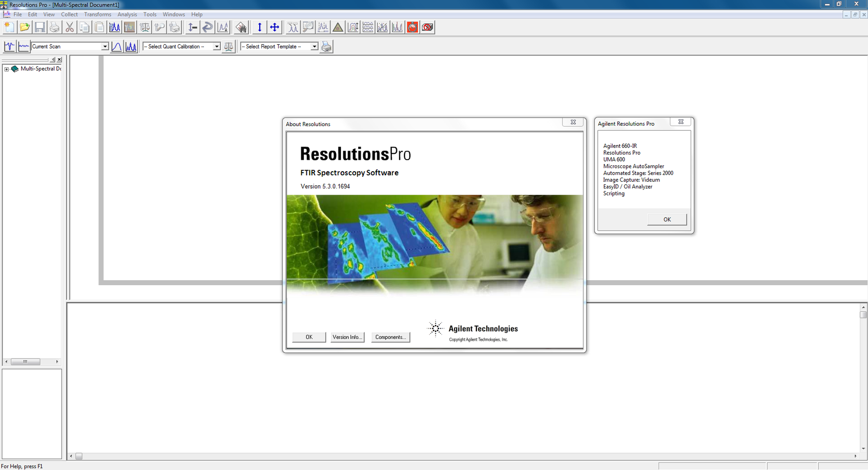
Task: Click the New document icon
Action: [10, 27]
